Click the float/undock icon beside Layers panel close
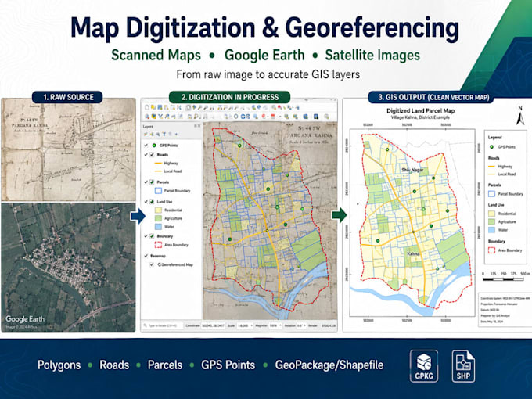532x399 pixels. pos(196,126)
